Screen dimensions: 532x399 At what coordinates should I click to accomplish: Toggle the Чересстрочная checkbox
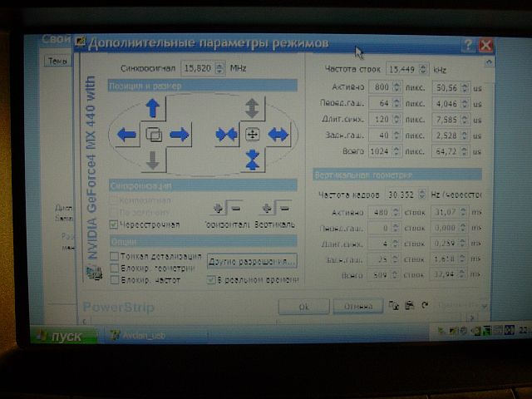tap(114, 224)
